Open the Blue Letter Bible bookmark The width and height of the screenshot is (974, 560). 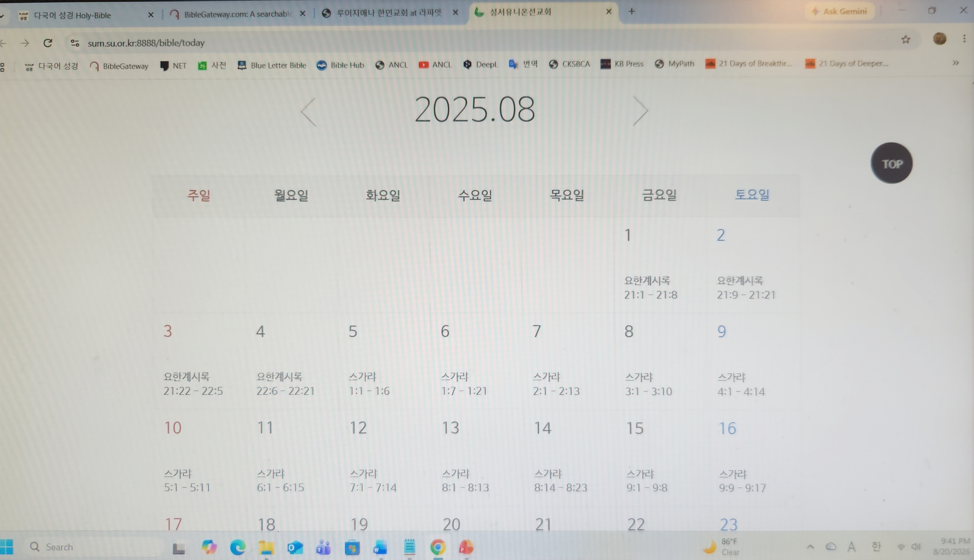272,65
